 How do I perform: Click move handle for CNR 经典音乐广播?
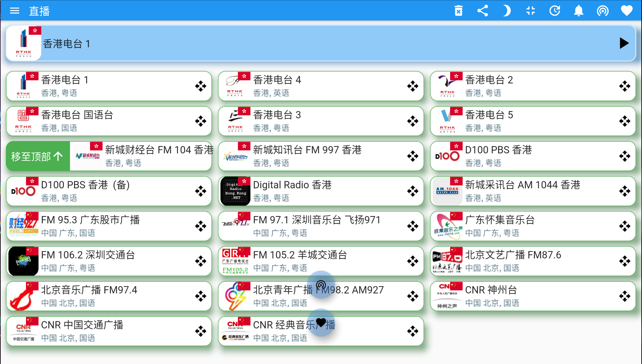(413, 331)
